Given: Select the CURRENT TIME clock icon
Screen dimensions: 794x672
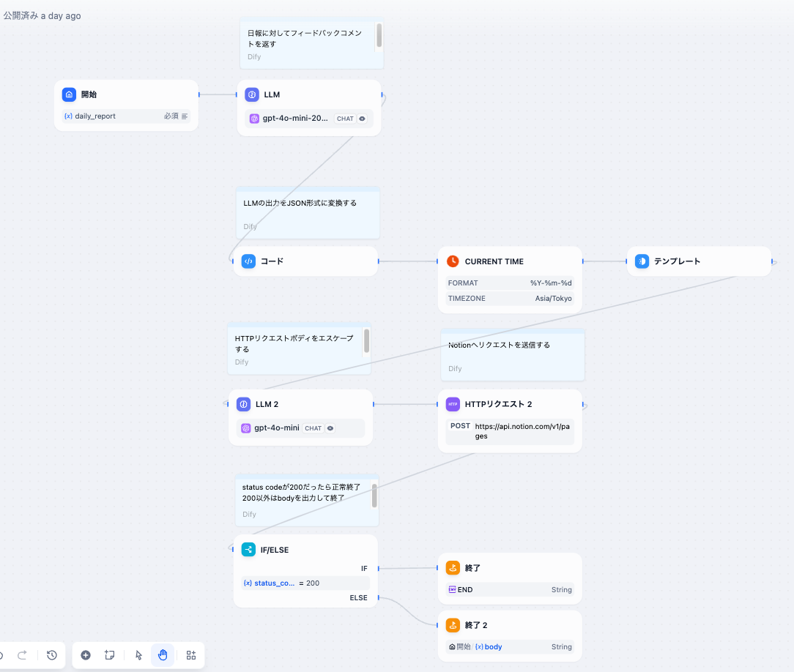Looking at the screenshot, I should tap(453, 261).
